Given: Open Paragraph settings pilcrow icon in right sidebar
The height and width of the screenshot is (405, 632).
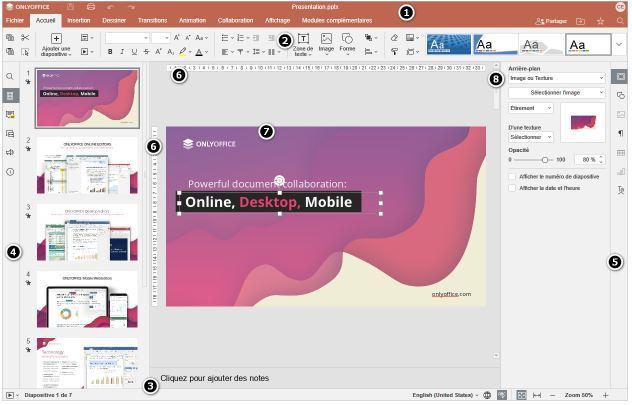Looking at the screenshot, I should click(621, 133).
